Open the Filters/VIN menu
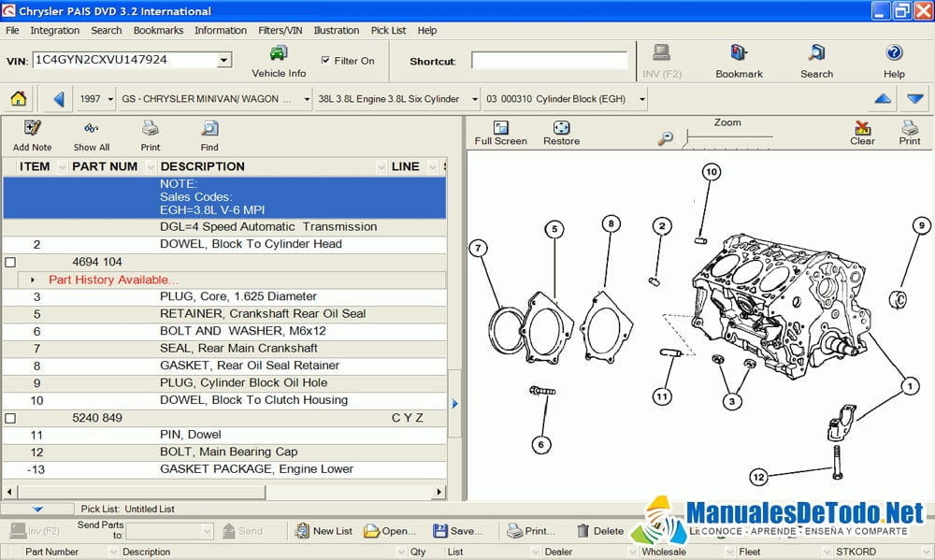The width and height of the screenshot is (935, 560). point(280,31)
